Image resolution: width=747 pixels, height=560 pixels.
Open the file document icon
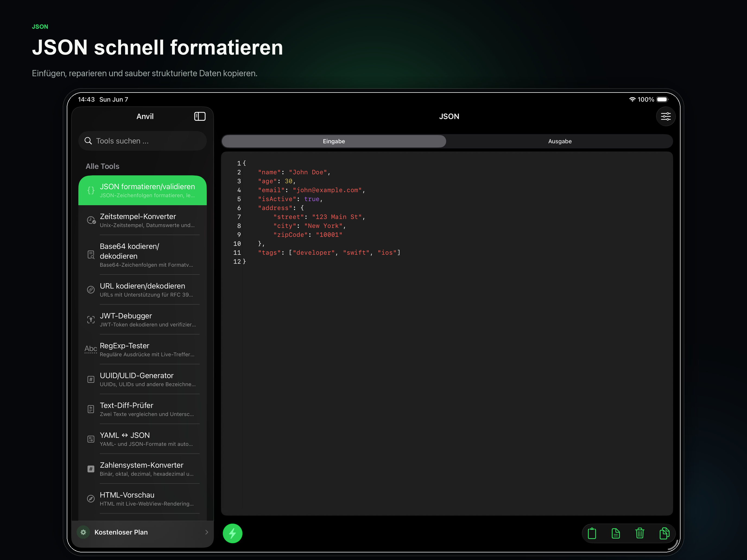tap(615, 533)
